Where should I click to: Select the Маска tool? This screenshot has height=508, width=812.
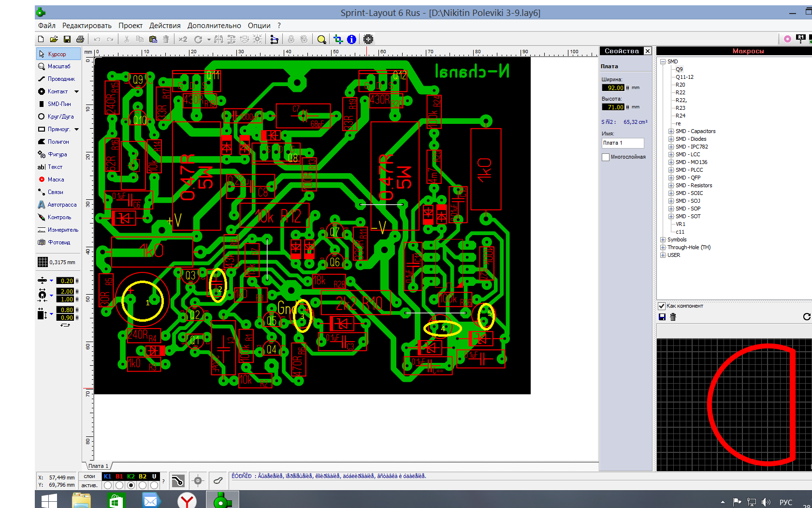[58, 179]
